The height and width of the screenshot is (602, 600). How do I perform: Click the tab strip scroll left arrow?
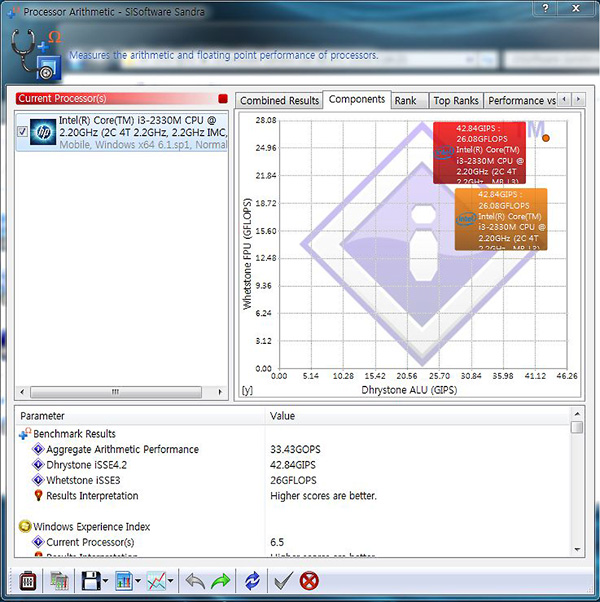(x=564, y=99)
